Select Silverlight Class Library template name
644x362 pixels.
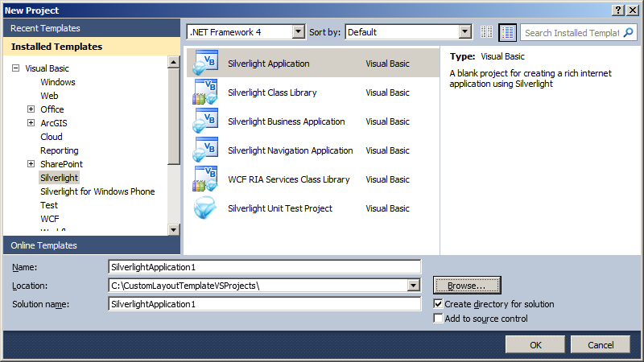tap(272, 93)
